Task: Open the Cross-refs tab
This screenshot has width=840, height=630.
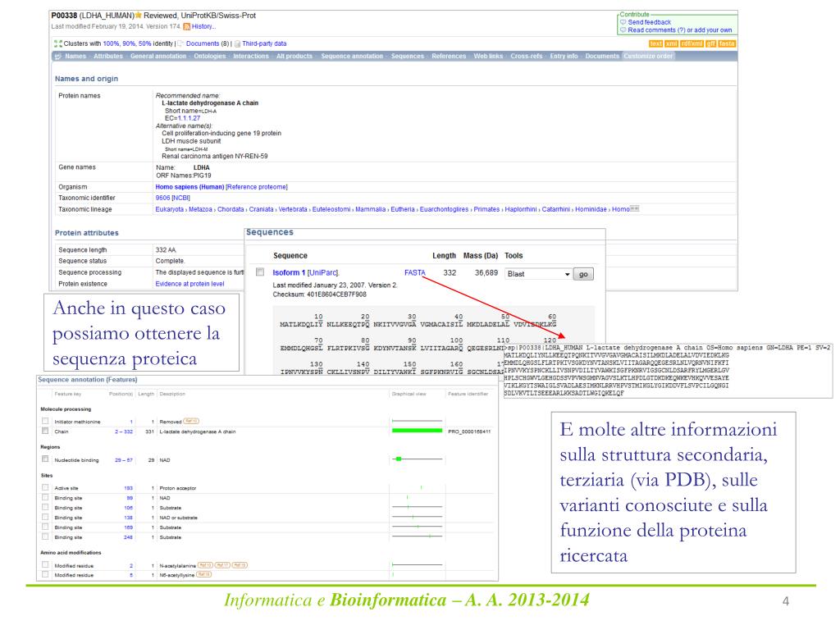Action: click(x=526, y=56)
